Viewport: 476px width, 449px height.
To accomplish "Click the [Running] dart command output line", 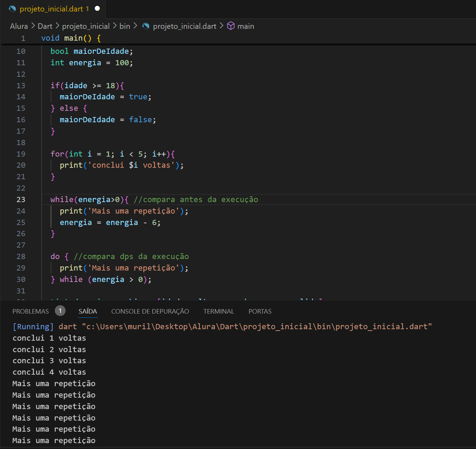I will [x=222, y=327].
